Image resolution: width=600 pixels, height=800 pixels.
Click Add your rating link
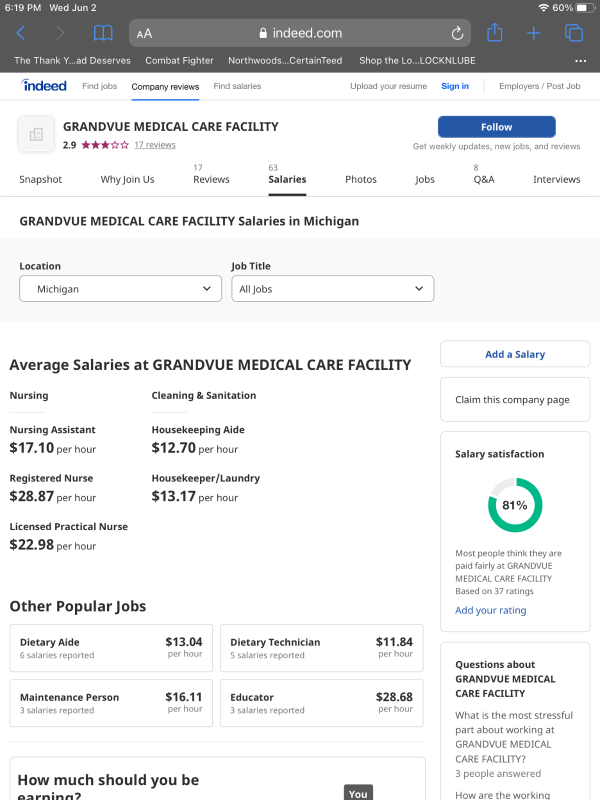tap(490, 610)
